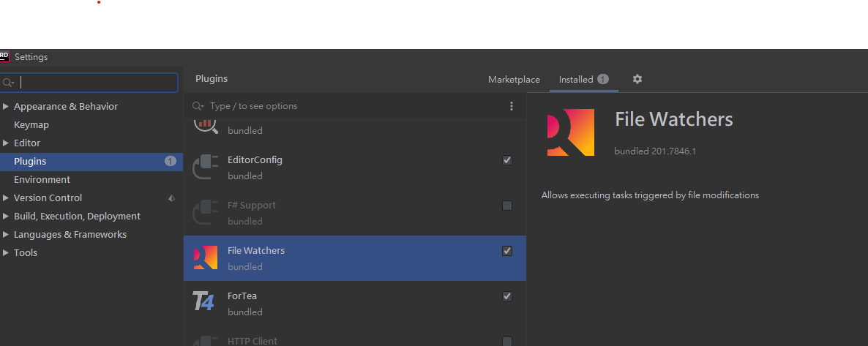
Task: Expand Appearance & Behavior settings group
Action: 6,106
